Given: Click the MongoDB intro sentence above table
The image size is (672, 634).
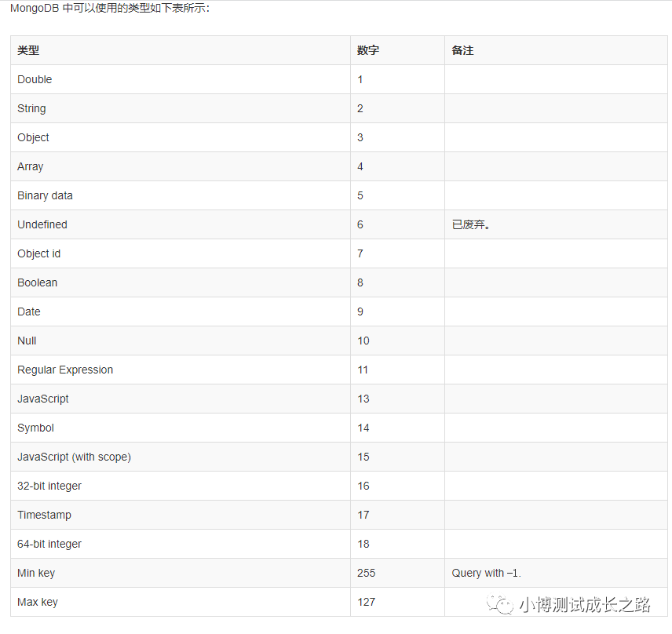Looking at the screenshot, I should (x=110, y=8).
